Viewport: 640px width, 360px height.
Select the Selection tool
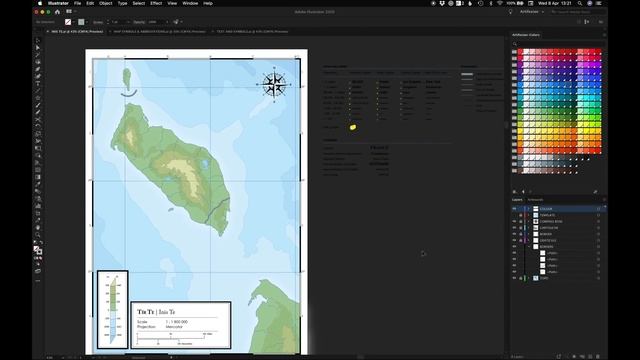click(x=38, y=41)
